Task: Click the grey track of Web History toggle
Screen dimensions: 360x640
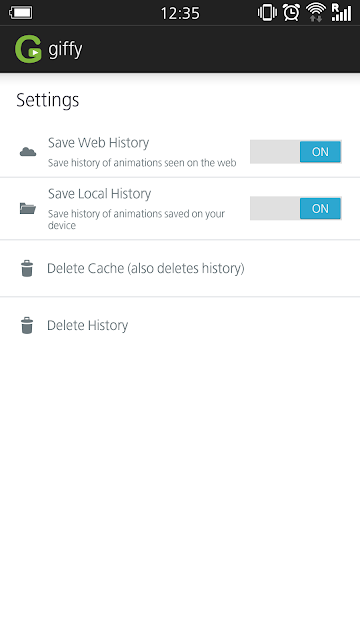Action: click(x=275, y=152)
